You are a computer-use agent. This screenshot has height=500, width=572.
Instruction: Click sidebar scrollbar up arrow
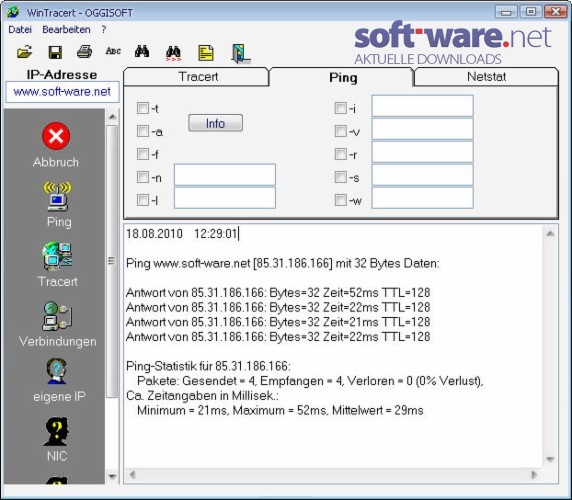pyautogui.click(x=112, y=117)
